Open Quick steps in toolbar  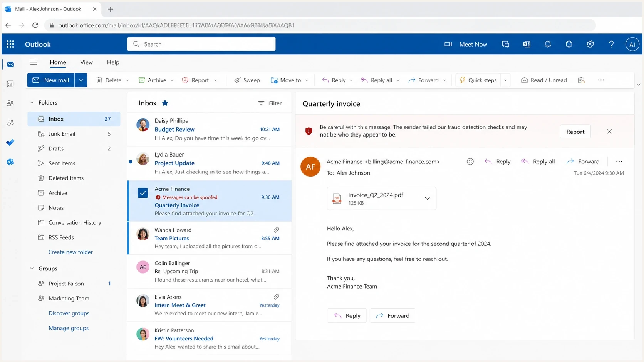[x=478, y=80]
